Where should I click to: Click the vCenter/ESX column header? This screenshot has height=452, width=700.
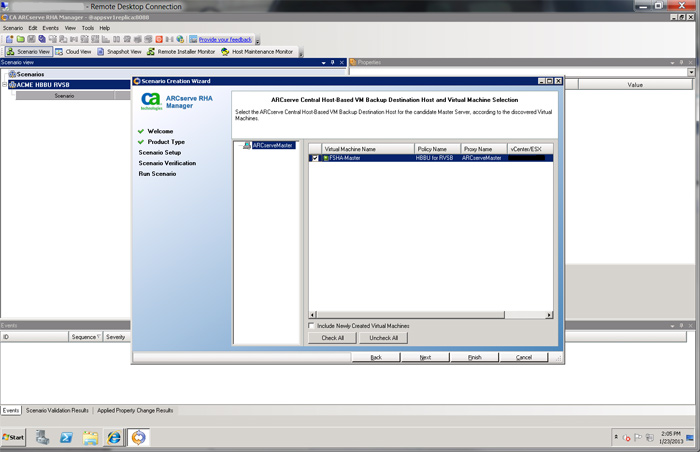530,149
